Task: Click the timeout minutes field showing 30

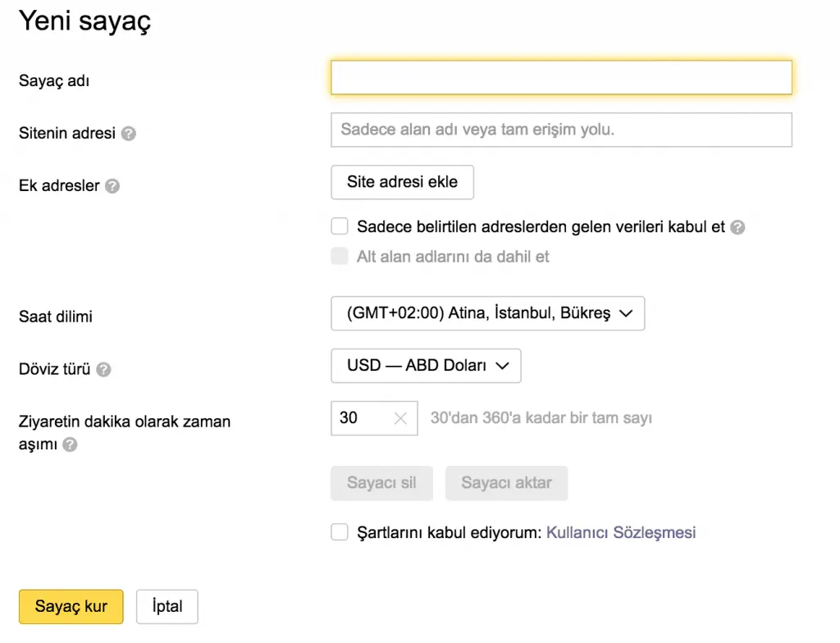Action: pyautogui.click(x=374, y=418)
